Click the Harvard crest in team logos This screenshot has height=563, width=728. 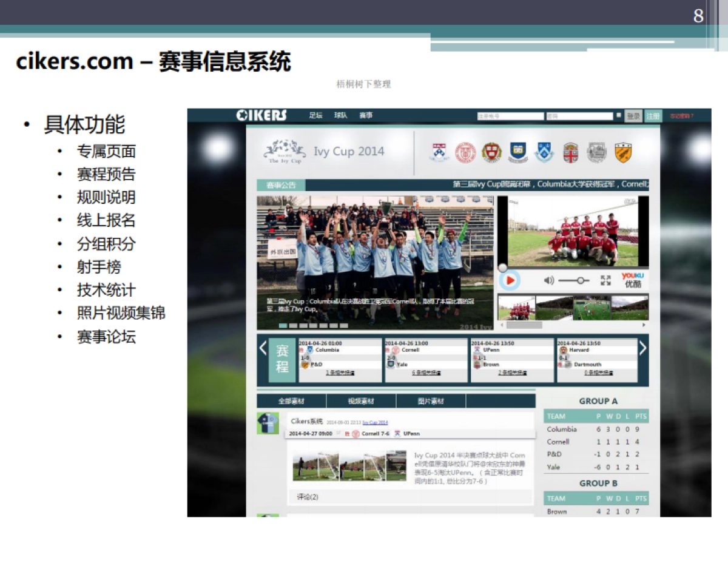tap(491, 152)
